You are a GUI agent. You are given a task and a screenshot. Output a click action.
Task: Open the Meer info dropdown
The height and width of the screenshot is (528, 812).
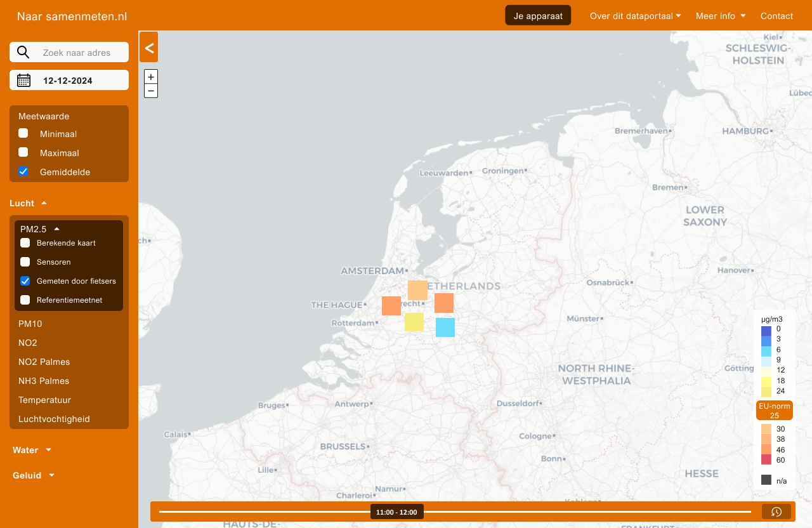[721, 16]
